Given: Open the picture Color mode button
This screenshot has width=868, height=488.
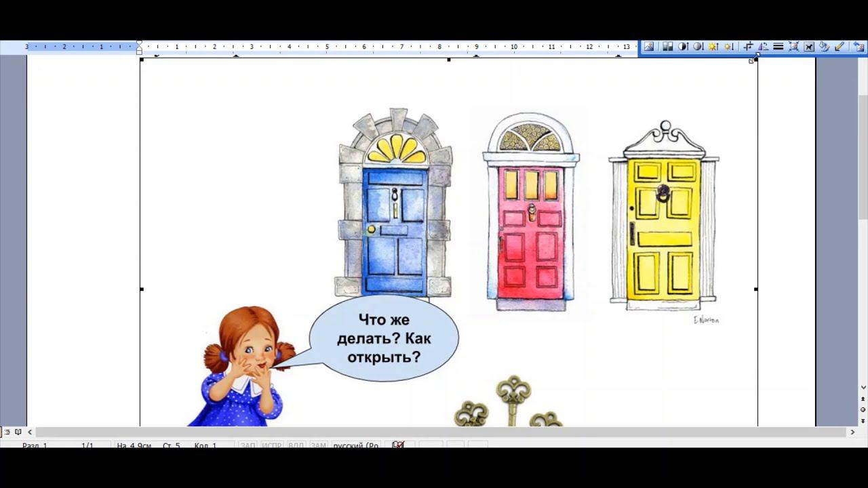Looking at the screenshot, I should pyautogui.click(x=668, y=47).
